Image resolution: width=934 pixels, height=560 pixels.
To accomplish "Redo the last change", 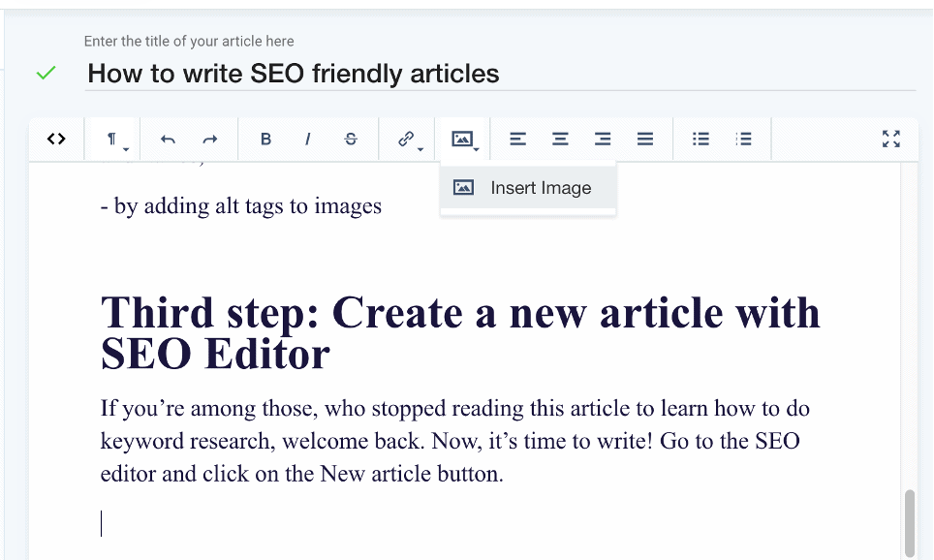I will click(210, 139).
